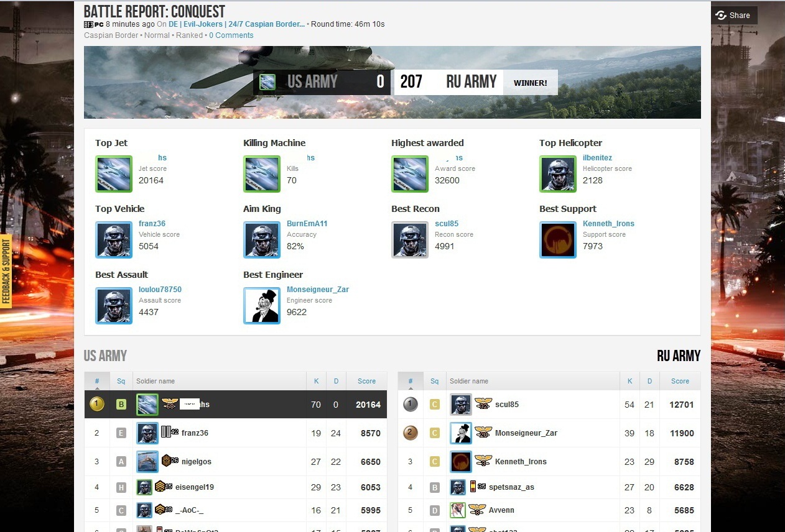Sort US Army table by Score
Image resolution: width=785 pixels, height=532 pixels.
pos(366,381)
